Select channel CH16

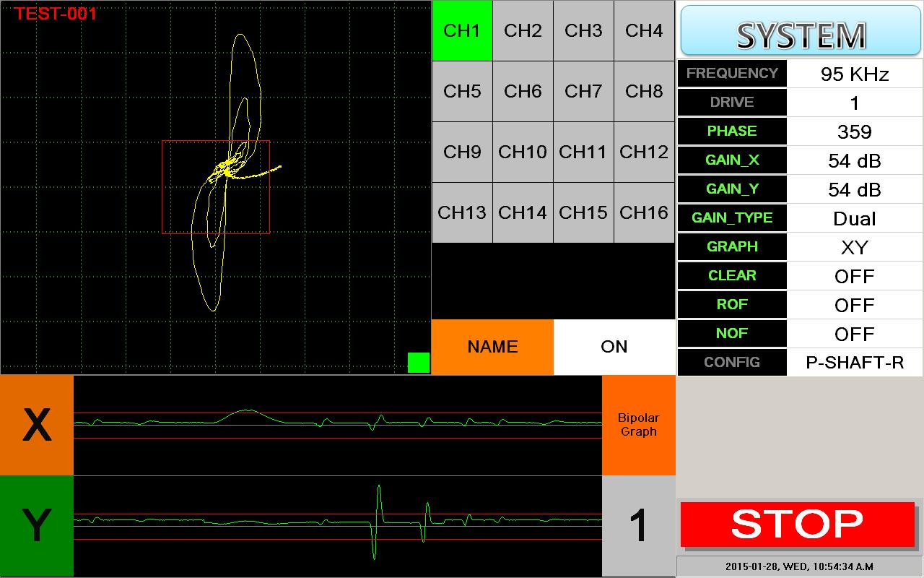click(x=644, y=212)
